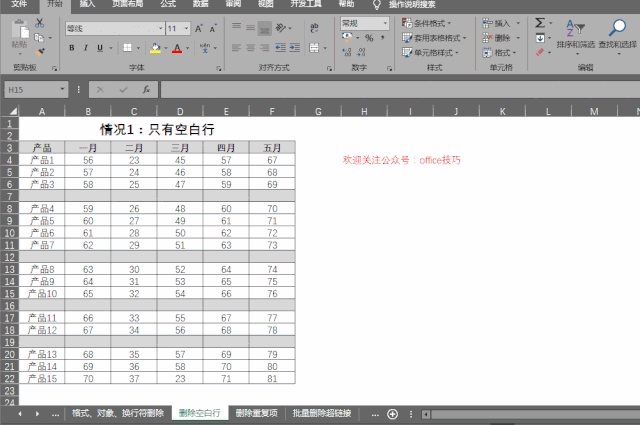Click the Paste (粘贴) button
640x425 pixels.
(x=20, y=36)
